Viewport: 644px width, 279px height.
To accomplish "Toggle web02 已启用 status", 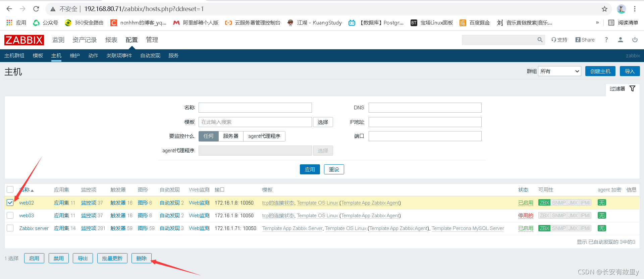I will pos(526,203).
